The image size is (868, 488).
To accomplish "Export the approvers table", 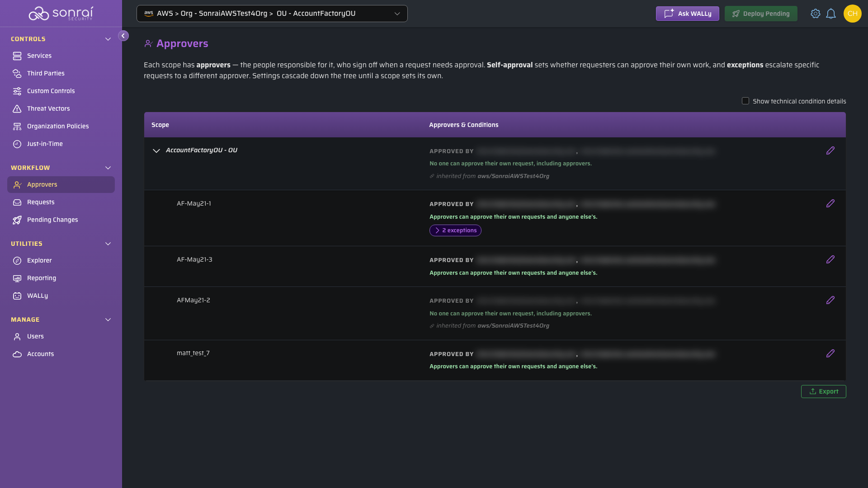I will 823,391.
